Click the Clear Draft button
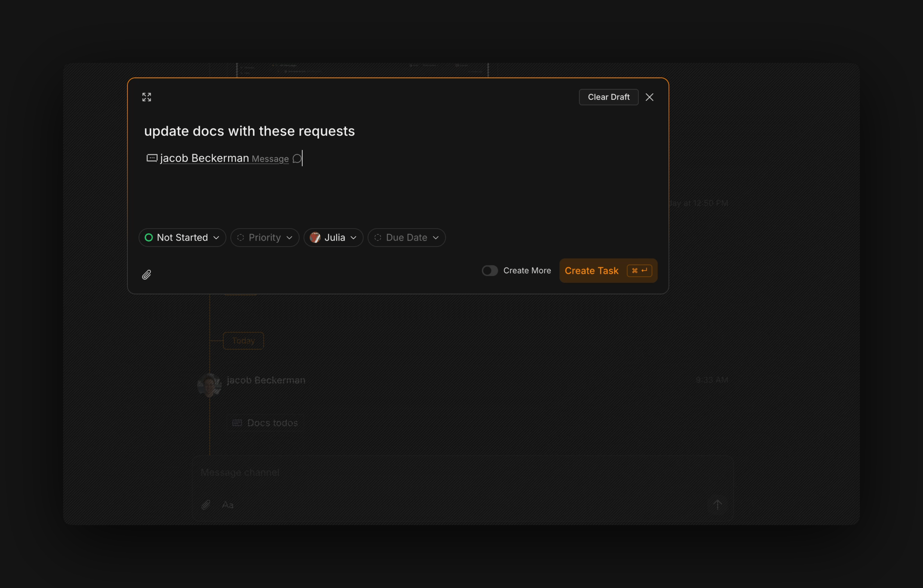 coord(608,97)
